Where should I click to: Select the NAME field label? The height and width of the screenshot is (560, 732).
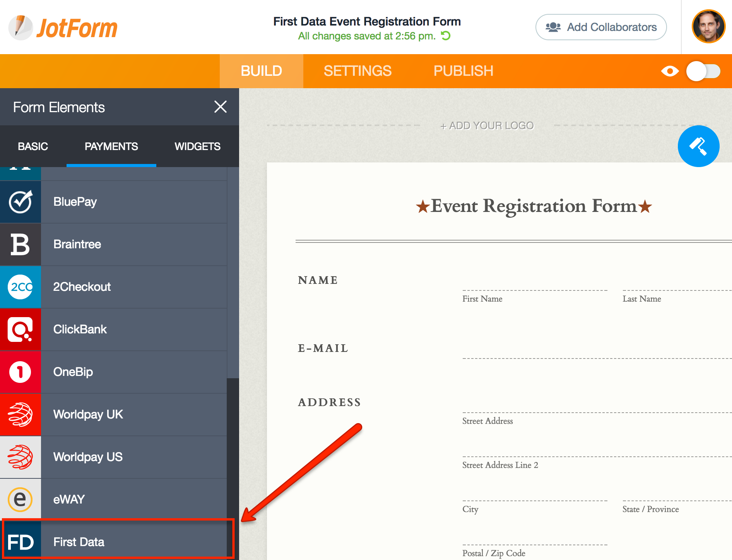[x=318, y=280]
